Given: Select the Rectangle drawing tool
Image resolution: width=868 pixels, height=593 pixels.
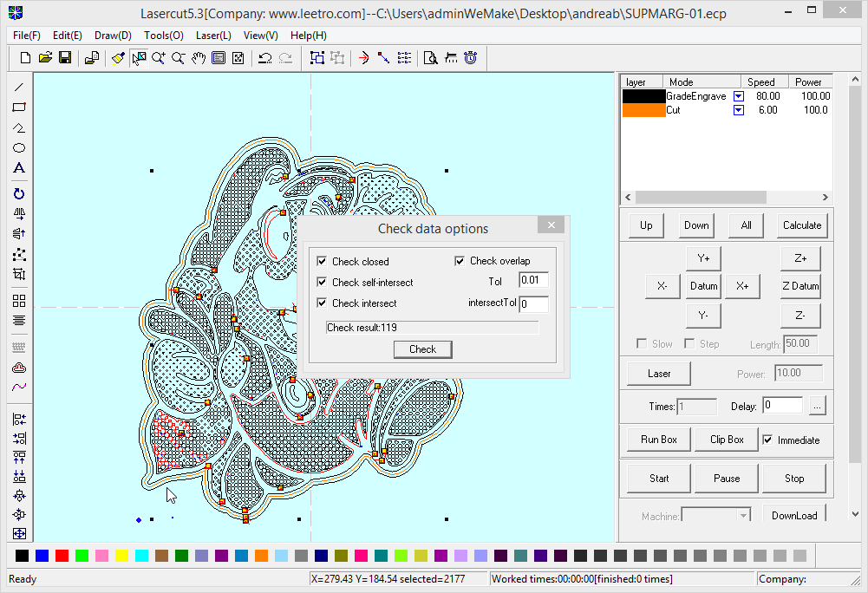Looking at the screenshot, I should (x=19, y=108).
